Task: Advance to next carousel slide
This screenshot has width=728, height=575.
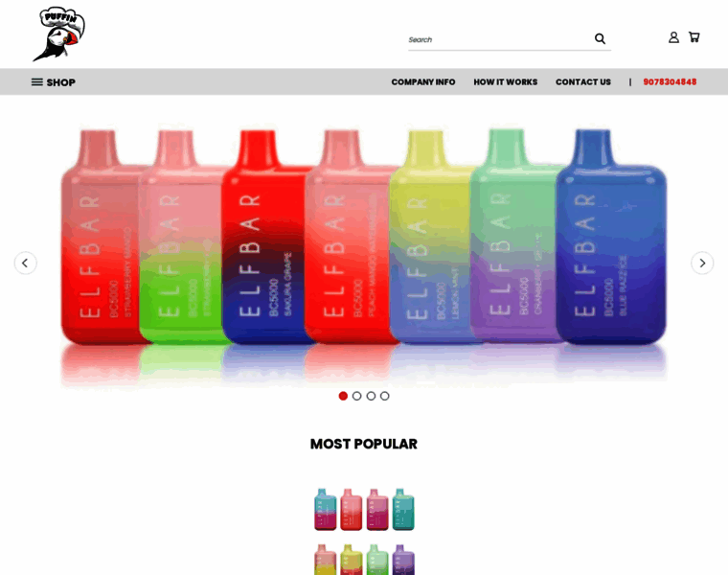Action: [702, 263]
